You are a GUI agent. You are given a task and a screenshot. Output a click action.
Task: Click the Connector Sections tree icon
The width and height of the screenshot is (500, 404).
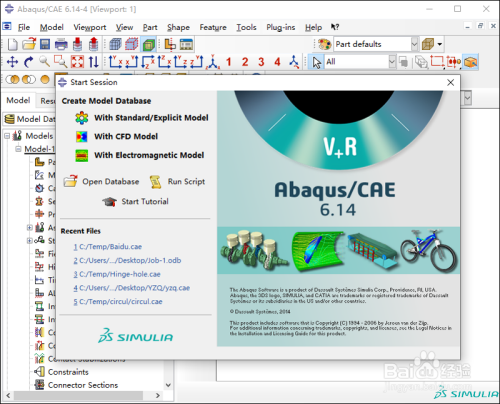[x=40, y=385]
